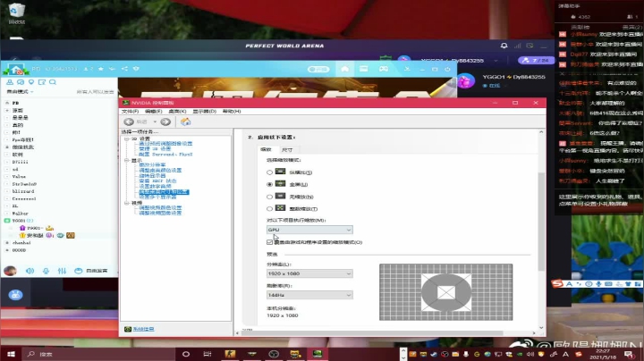
Task: Open the first menu (F) in NVIDIA menu bar
Action: pos(131,112)
